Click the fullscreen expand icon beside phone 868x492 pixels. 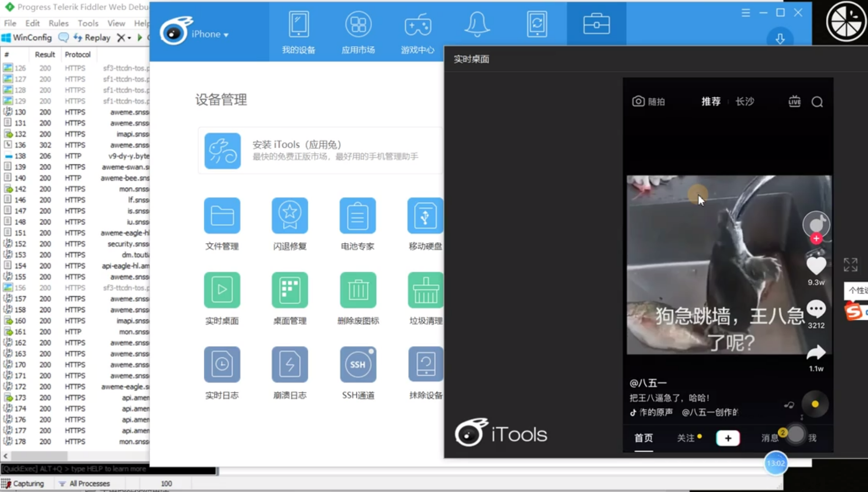click(x=851, y=265)
